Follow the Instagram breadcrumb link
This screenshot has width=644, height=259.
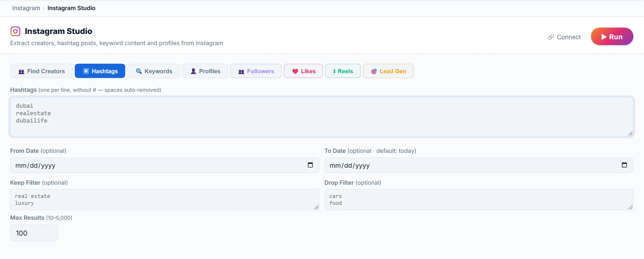pos(26,8)
